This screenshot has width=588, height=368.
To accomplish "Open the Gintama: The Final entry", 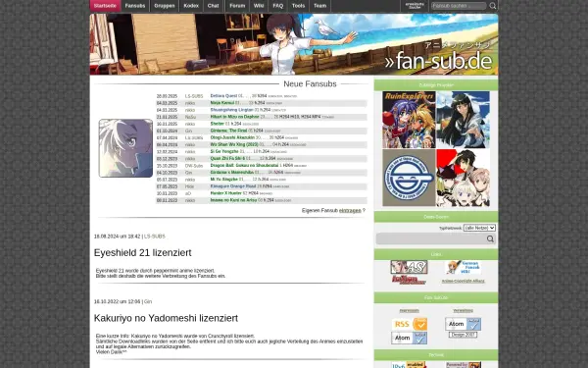I will (x=228, y=131).
